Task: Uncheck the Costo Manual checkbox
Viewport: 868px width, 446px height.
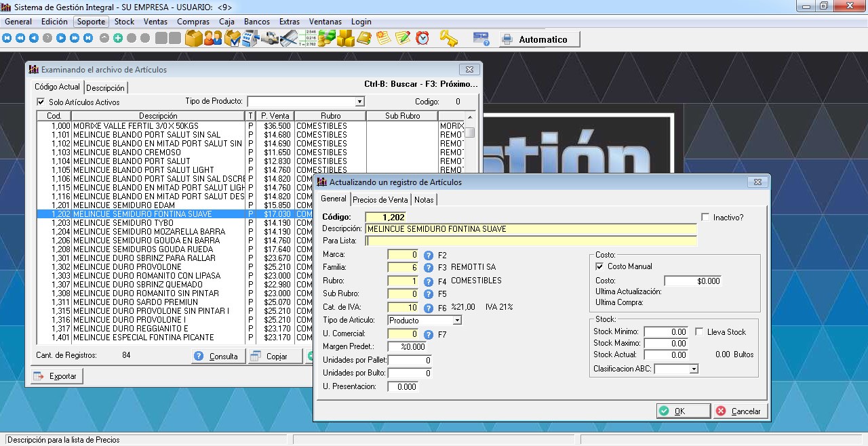Action: (599, 266)
